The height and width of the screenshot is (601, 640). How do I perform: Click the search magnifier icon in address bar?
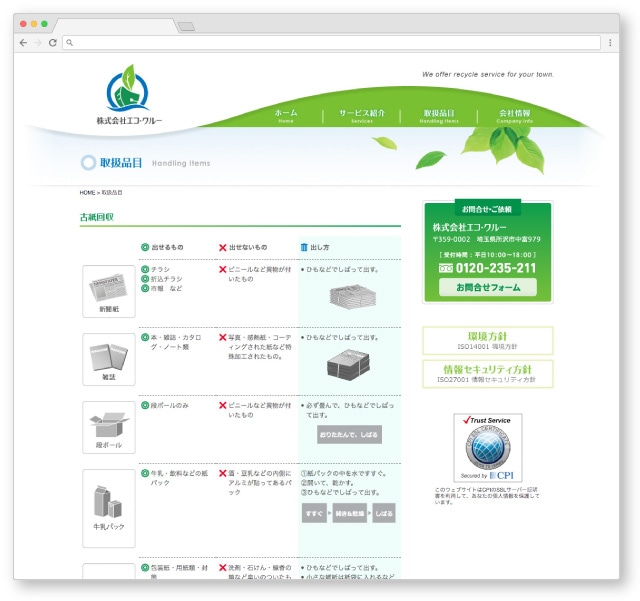coord(69,42)
